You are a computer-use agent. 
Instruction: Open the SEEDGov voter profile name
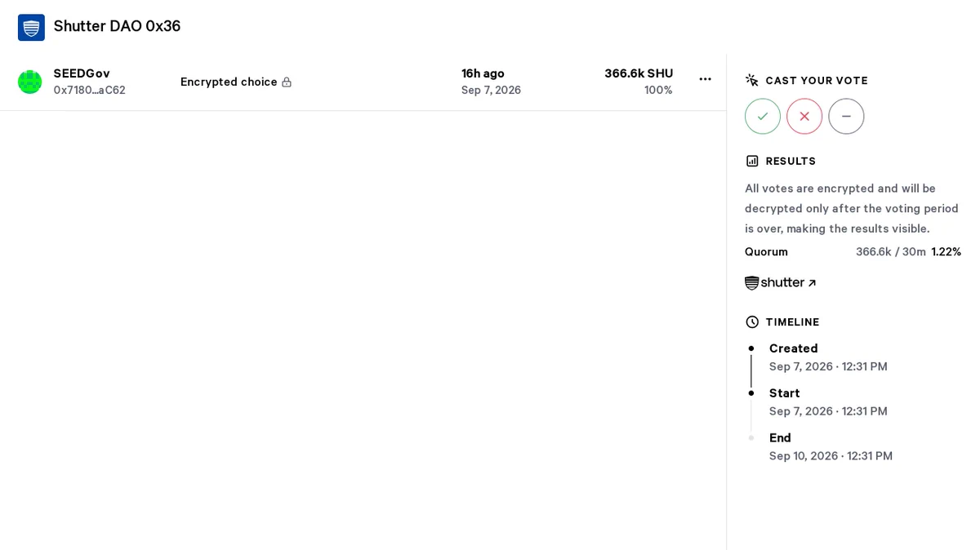click(x=82, y=73)
